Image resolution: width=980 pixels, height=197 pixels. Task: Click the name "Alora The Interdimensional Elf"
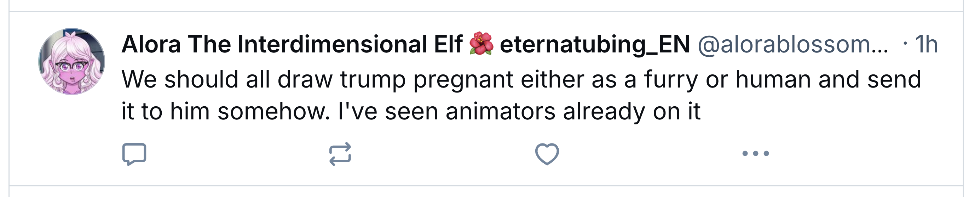click(x=292, y=44)
